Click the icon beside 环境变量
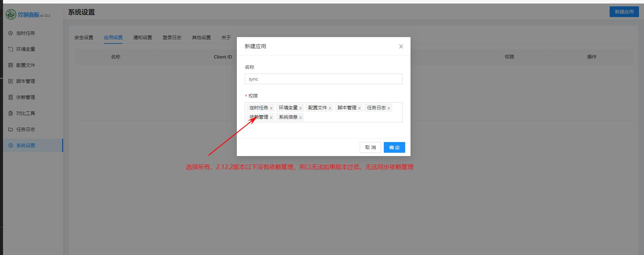Image resolution: width=644 pixels, height=255 pixels. (x=11, y=49)
